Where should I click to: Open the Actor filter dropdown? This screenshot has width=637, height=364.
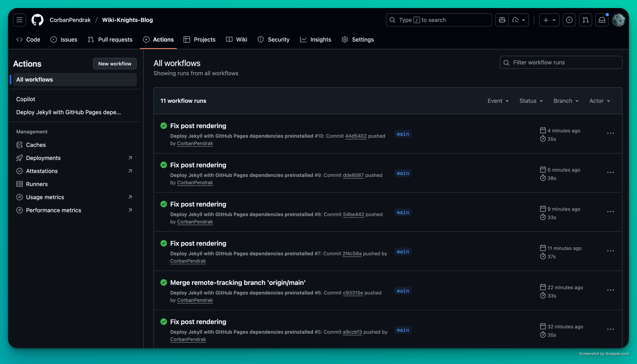pyautogui.click(x=599, y=101)
